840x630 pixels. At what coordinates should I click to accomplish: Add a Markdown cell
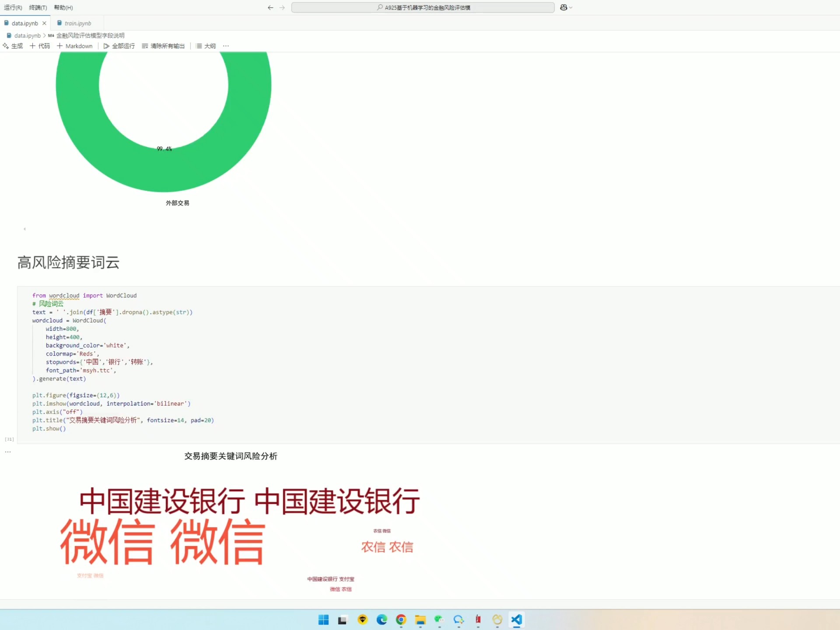(74, 46)
